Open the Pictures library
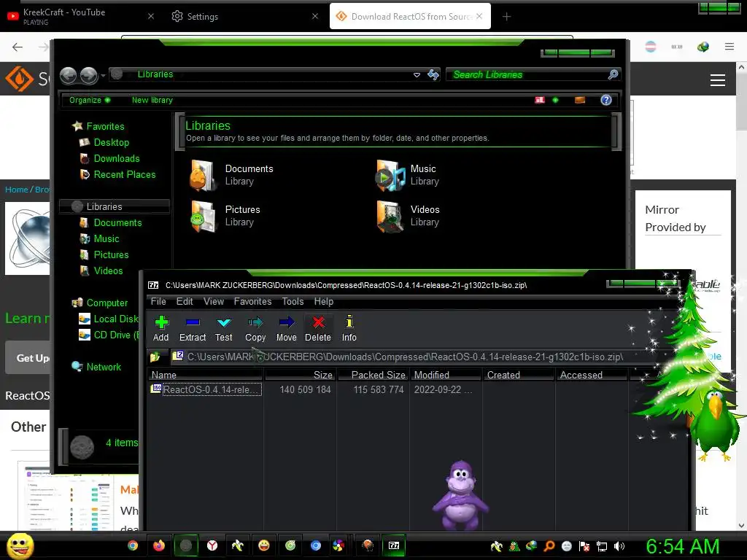The height and width of the screenshot is (560, 747). pos(226,216)
